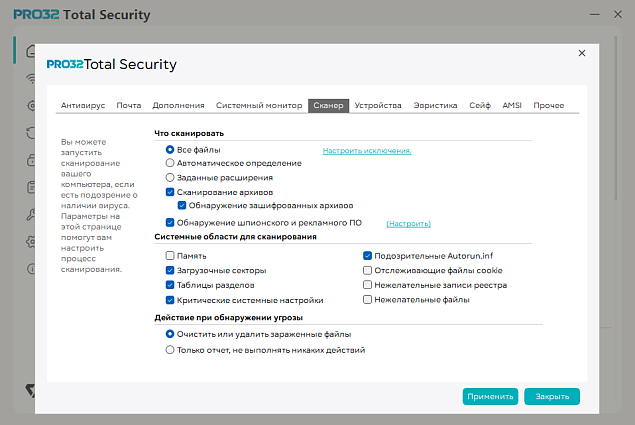This screenshot has height=425, width=635.
Task: Click the wrench icon in main window sidebar
Action: tap(31, 214)
